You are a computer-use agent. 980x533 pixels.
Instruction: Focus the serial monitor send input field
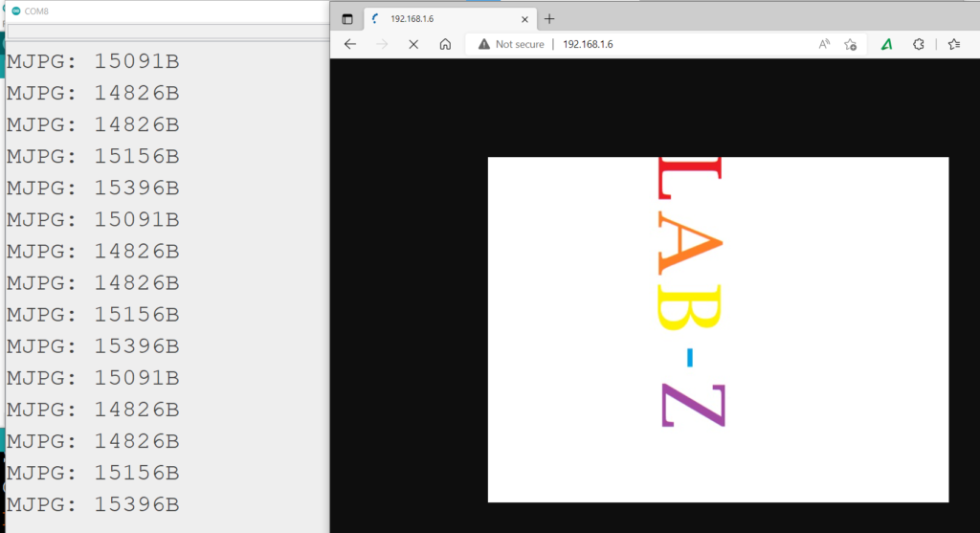pos(167,32)
